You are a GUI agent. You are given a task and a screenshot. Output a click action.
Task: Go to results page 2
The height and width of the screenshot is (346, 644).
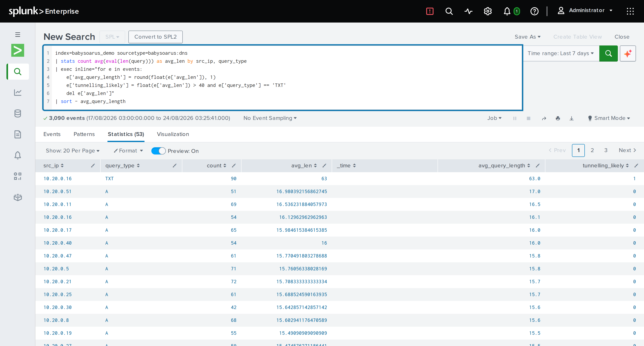(592, 150)
